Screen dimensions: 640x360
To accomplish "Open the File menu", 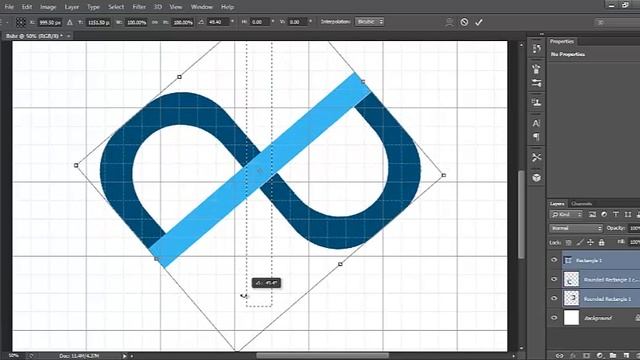I will [9, 7].
